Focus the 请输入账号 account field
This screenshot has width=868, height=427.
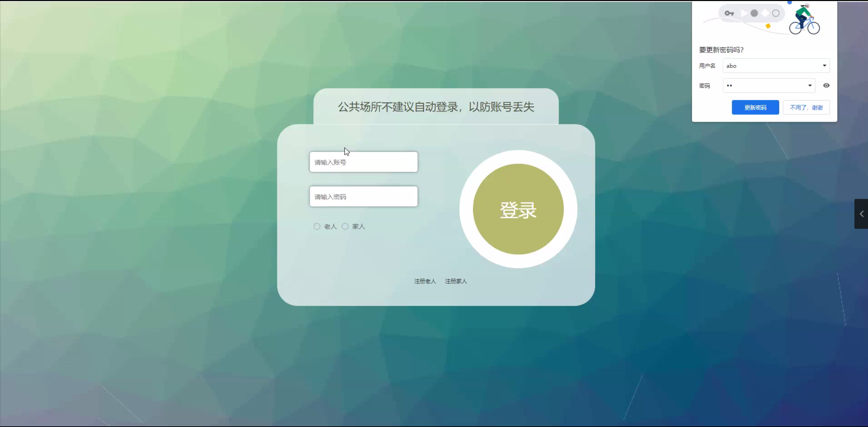363,162
